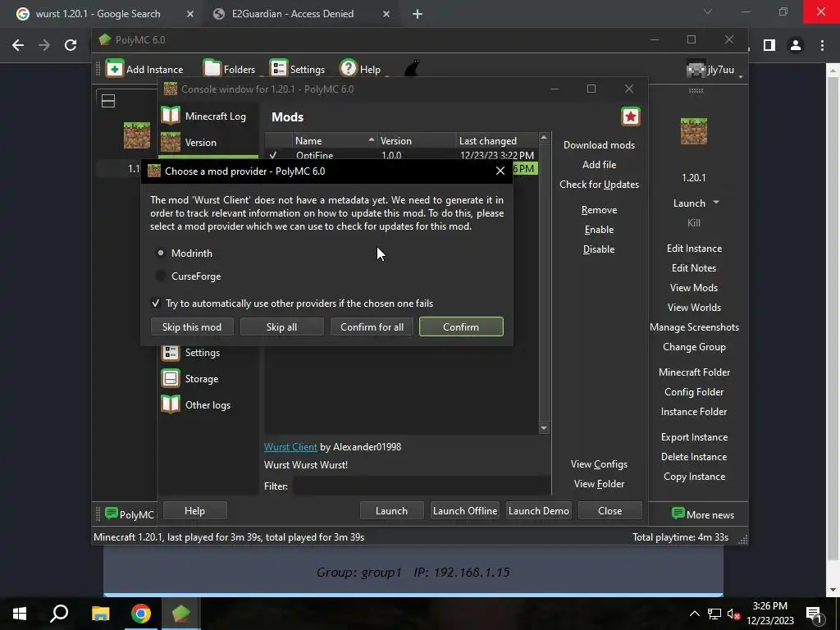Open the Wurst Client link

290,447
